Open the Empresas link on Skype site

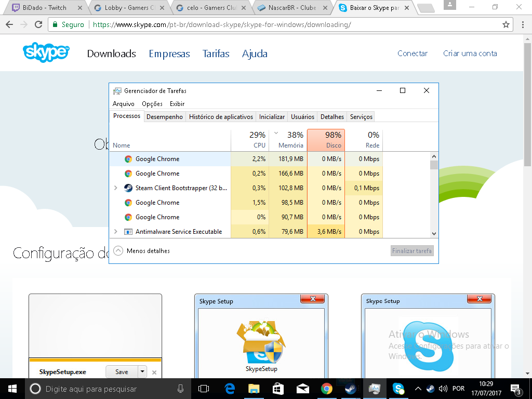pyautogui.click(x=169, y=54)
